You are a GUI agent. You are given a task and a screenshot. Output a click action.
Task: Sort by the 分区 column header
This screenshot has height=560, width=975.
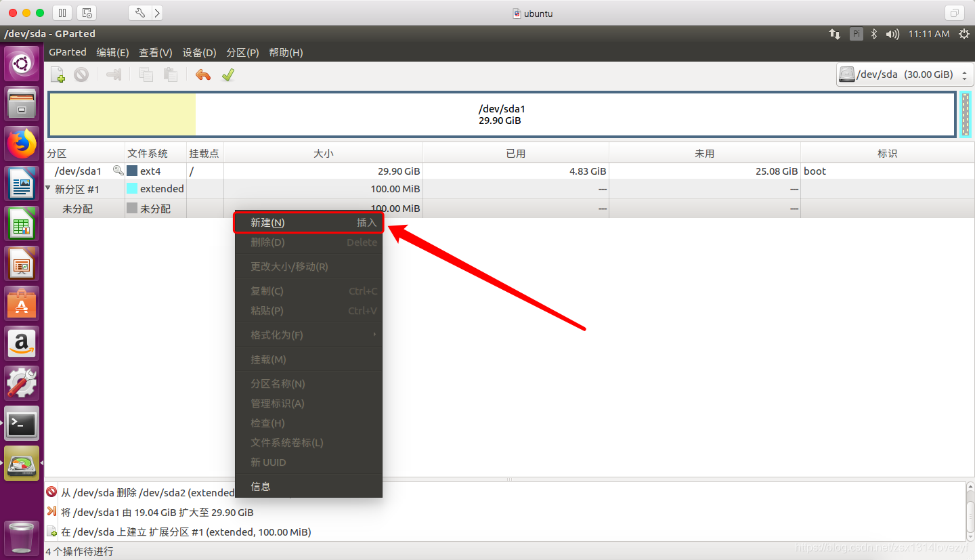[x=85, y=154]
